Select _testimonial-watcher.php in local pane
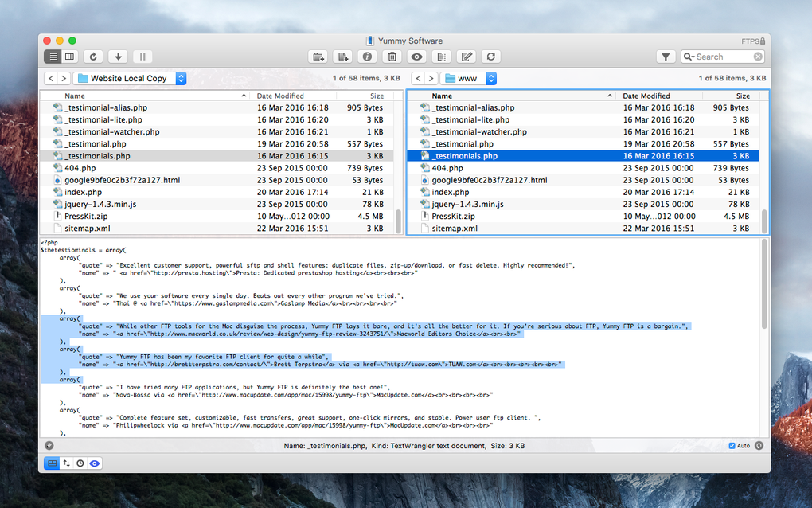The height and width of the screenshot is (508, 812). pyautogui.click(x=217, y=131)
